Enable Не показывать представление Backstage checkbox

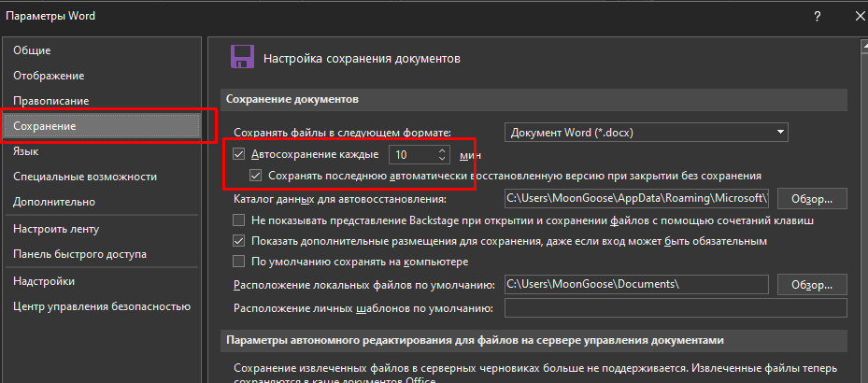pos(238,220)
